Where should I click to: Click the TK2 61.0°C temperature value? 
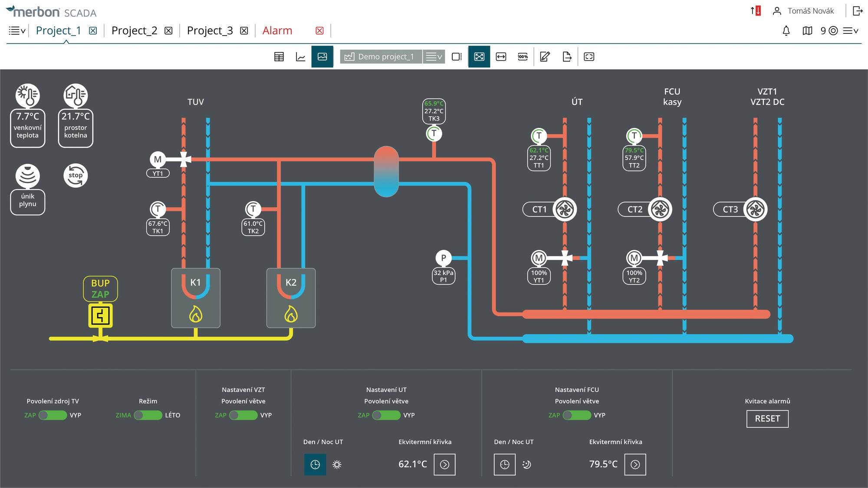(253, 227)
